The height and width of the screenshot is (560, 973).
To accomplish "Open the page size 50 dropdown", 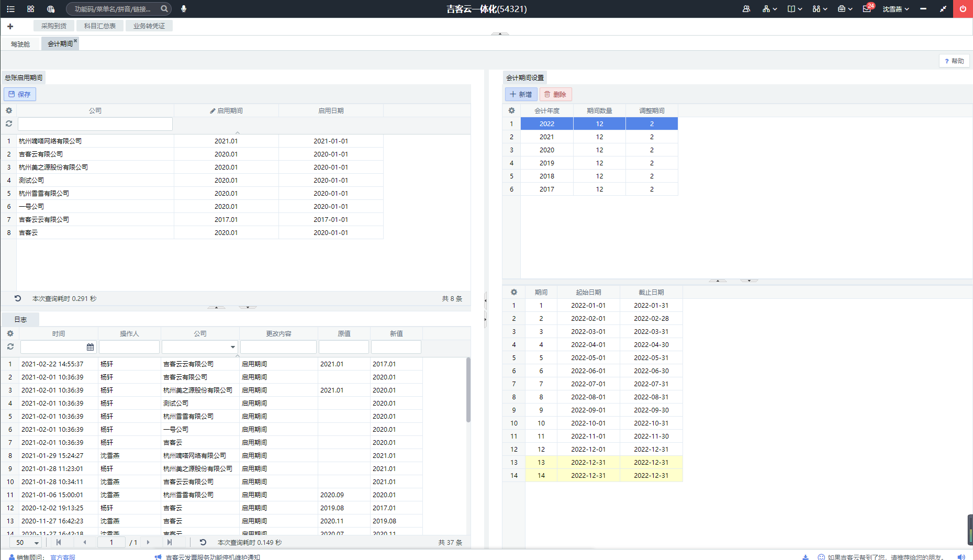I will (28, 543).
